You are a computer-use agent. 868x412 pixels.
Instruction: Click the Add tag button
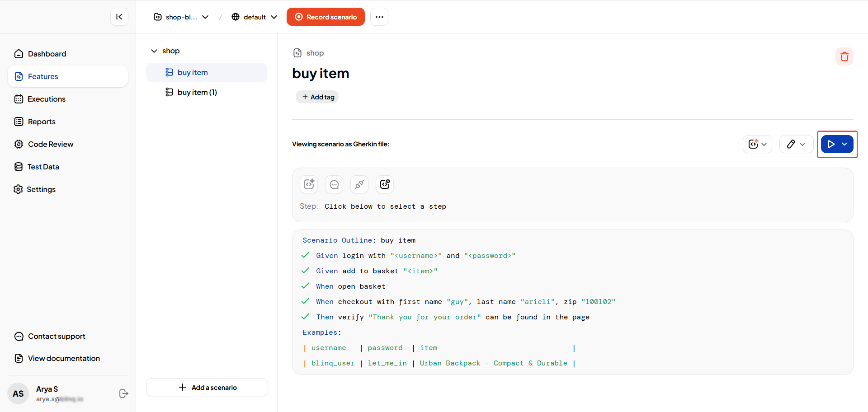click(x=317, y=97)
